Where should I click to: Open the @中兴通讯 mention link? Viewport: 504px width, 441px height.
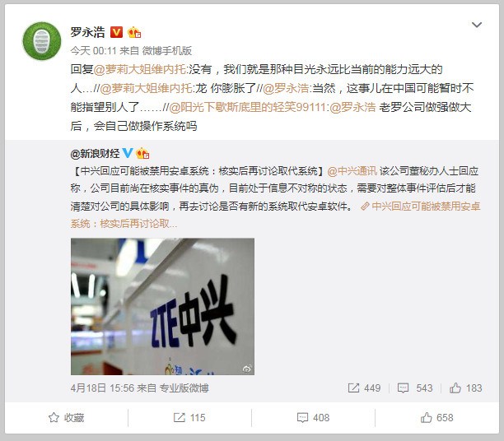point(352,171)
